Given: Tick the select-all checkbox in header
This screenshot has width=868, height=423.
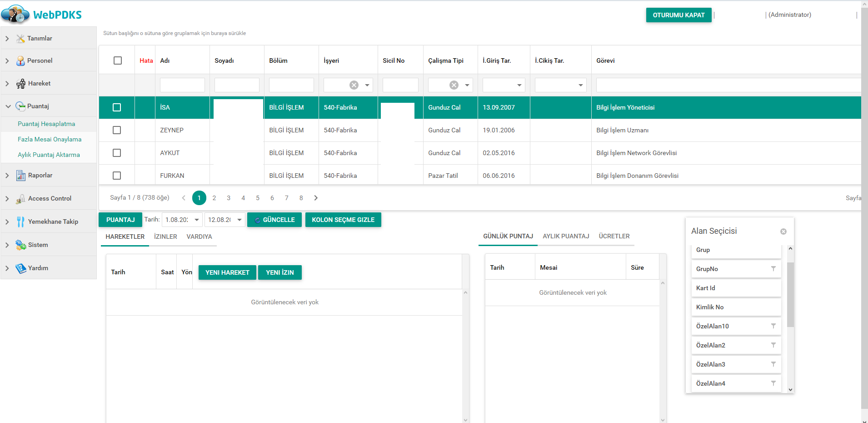Looking at the screenshot, I should (118, 60).
